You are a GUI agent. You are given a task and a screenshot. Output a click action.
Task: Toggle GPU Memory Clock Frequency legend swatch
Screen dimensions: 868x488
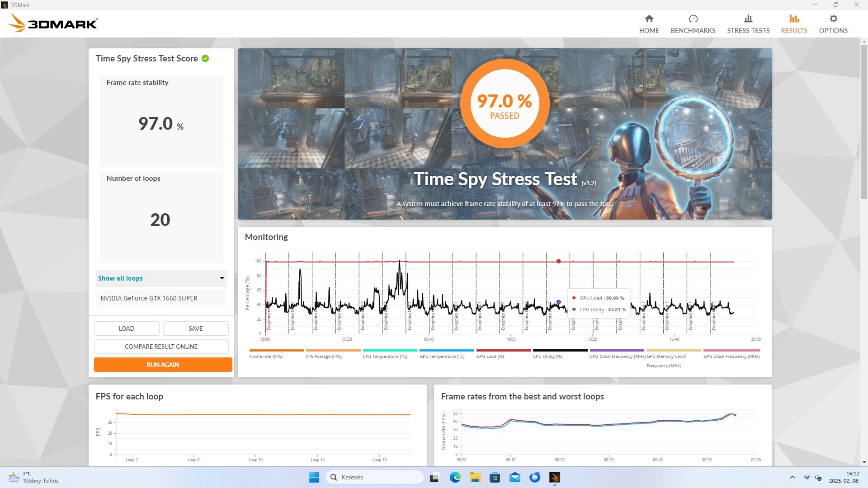(674, 350)
